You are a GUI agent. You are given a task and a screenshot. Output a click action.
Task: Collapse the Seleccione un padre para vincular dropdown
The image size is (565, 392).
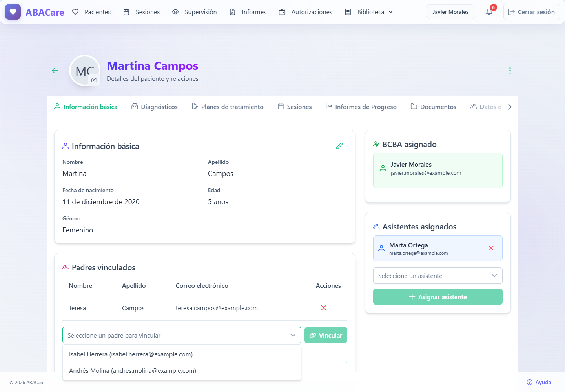[x=182, y=335]
